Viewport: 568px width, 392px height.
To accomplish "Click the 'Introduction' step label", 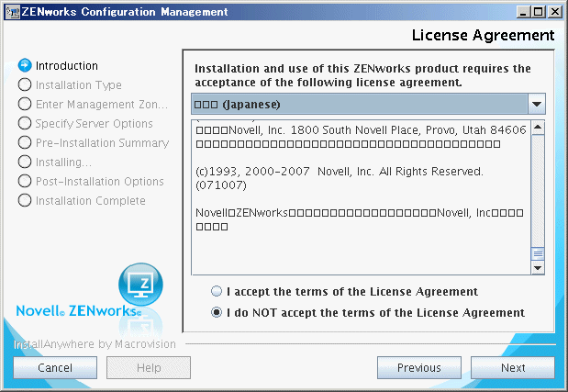I will [x=67, y=65].
